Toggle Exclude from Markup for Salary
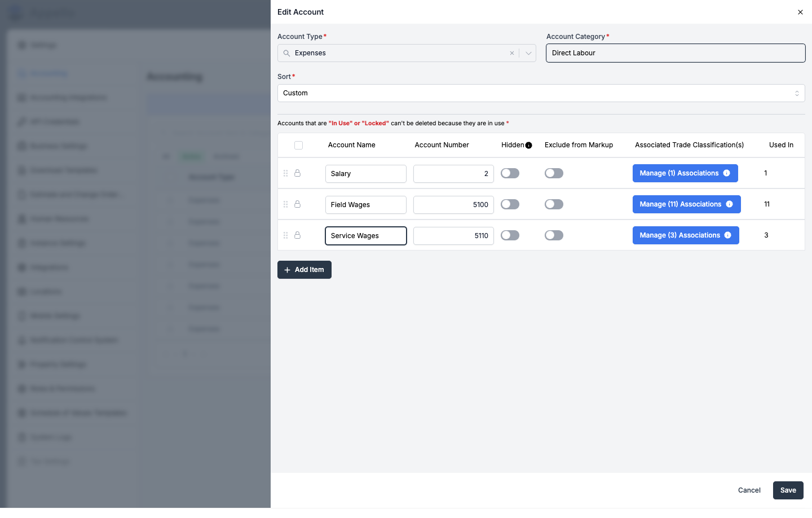The image size is (812, 518). click(554, 173)
